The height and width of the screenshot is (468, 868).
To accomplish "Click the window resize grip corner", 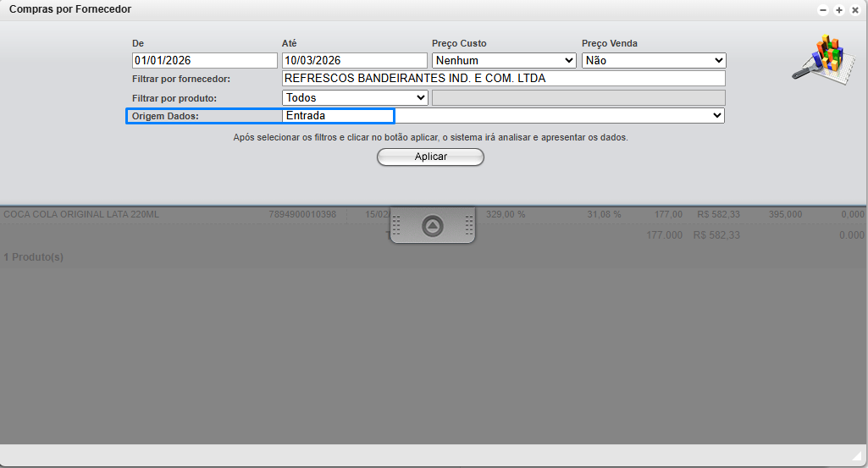I will 857,455.
